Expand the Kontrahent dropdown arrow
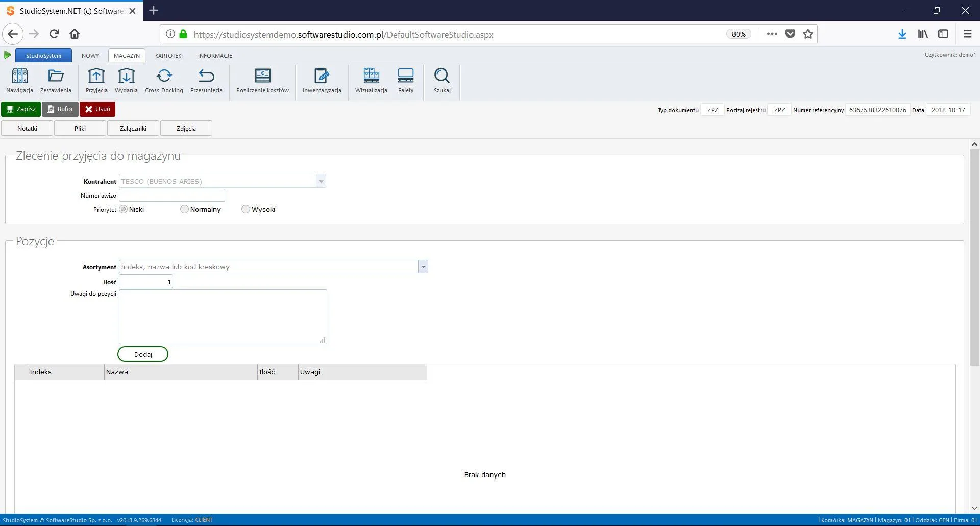This screenshot has height=526, width=980. click(x=321, y=181)
